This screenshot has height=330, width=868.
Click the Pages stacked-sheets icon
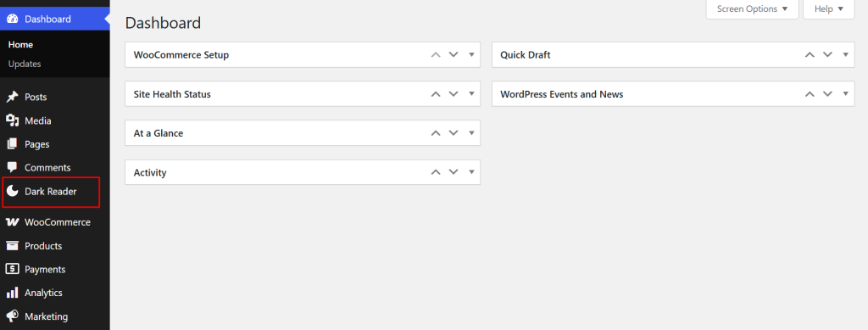coord(12,144)
